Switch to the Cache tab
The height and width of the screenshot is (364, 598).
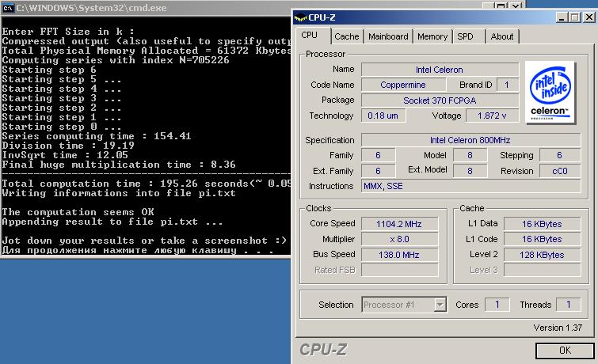[x=347, y=36]
